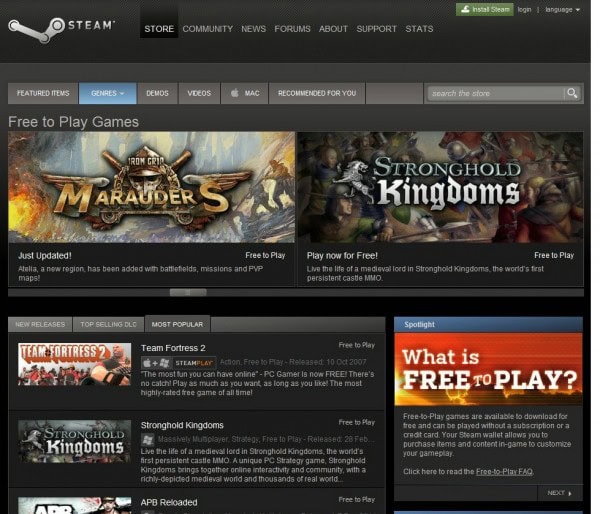Click the arrow icon beside NEXT in Spotlight

point(570,493)
